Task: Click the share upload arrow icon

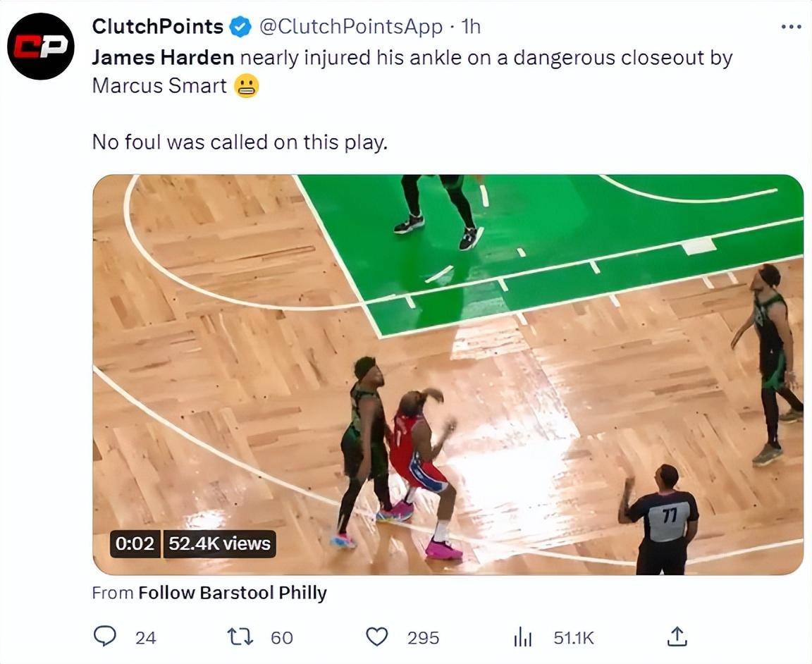Action: click(x=677, y=637)
